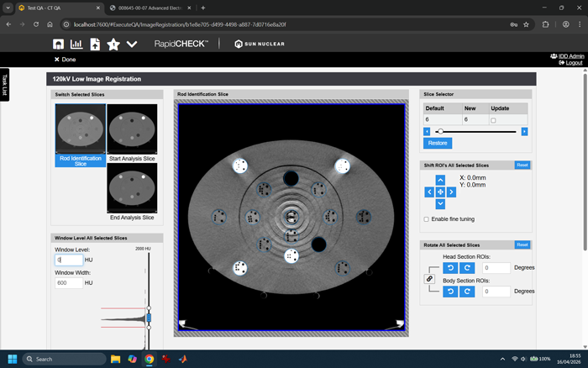Reset the Shift ROI's panel

point(522,165)
